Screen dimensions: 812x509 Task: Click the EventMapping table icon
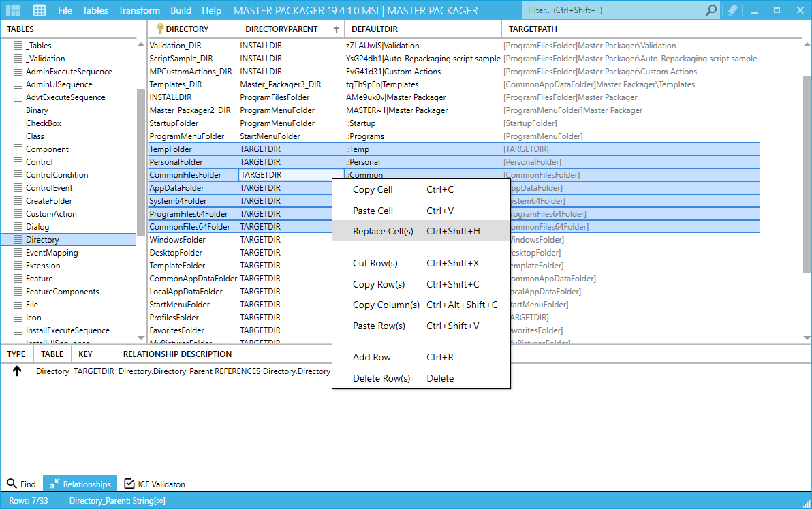click(x=18, y=253)
